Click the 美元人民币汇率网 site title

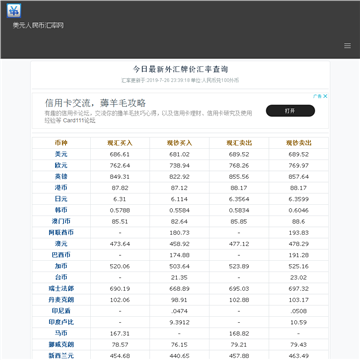[38, 26]
